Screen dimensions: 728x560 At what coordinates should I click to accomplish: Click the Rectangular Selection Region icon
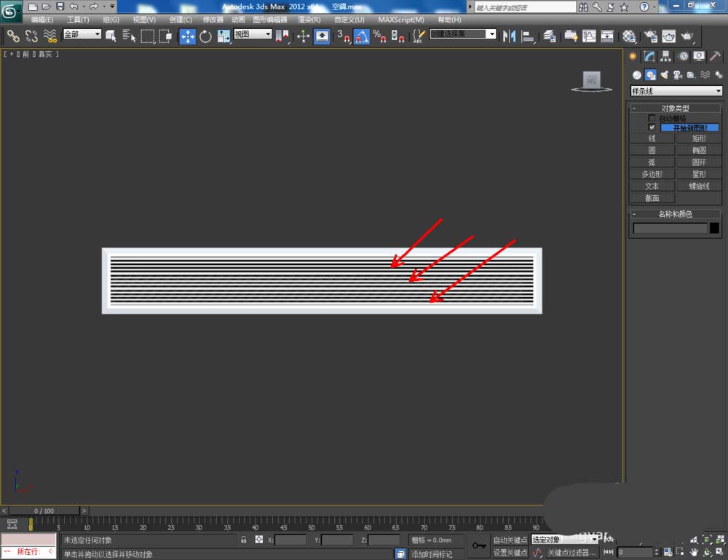[x=147, y=36]
